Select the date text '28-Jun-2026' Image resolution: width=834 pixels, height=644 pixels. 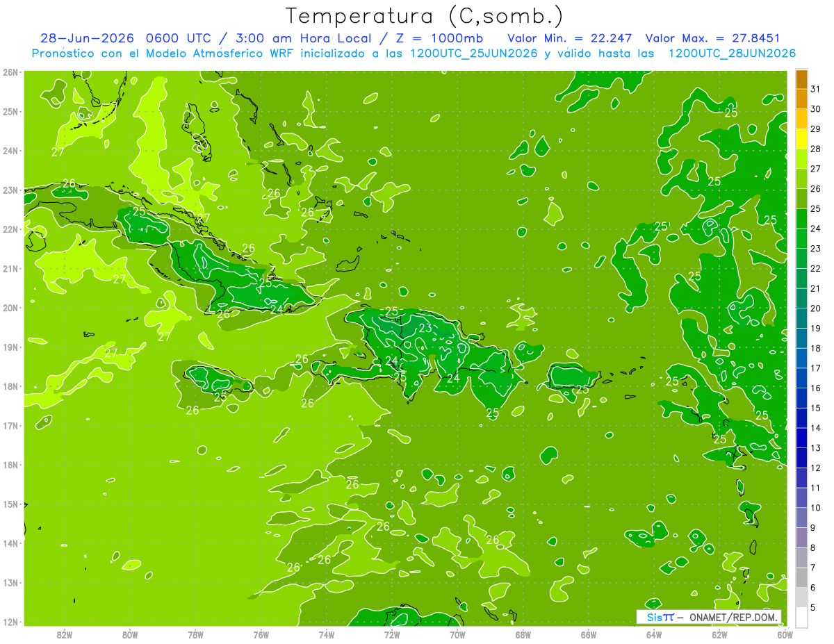(88, 38)
